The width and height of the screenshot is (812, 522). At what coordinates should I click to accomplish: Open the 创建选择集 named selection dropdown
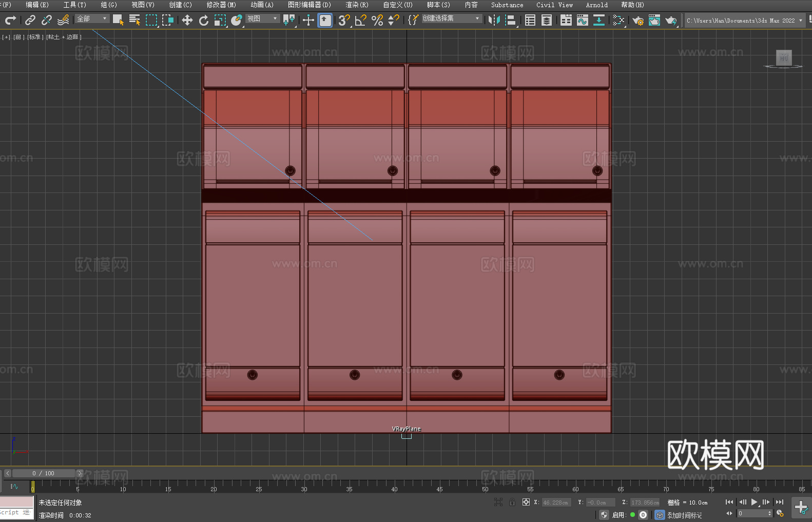coord(452,18)
